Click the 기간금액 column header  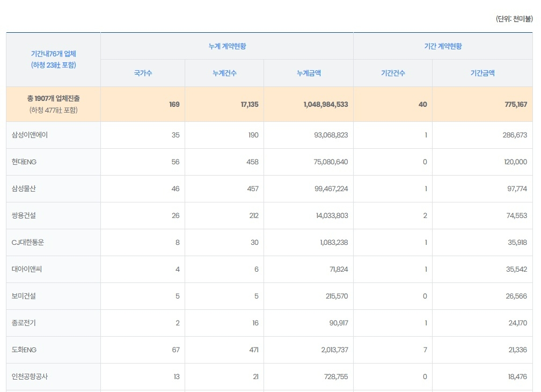click(x=482, y=73)
